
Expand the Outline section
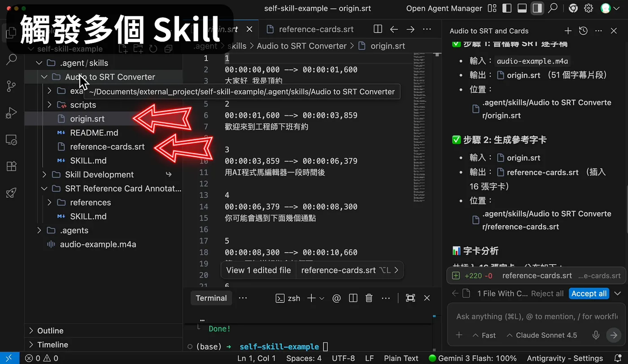tap(31, 331)
